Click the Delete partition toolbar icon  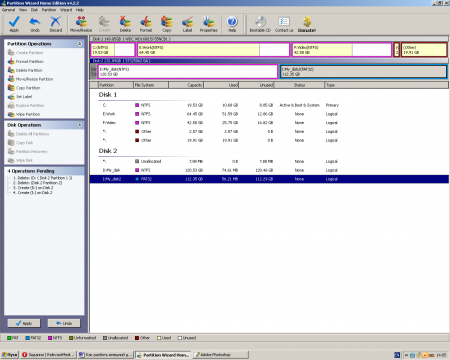click(125, 24)
